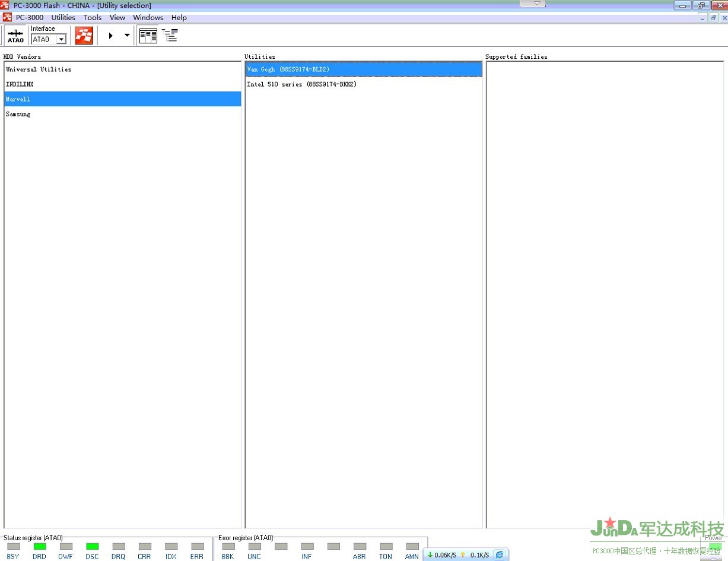Select INDILINX in the vendors list
The height and width of the screenshot is (561, 728).
[20, 84]
